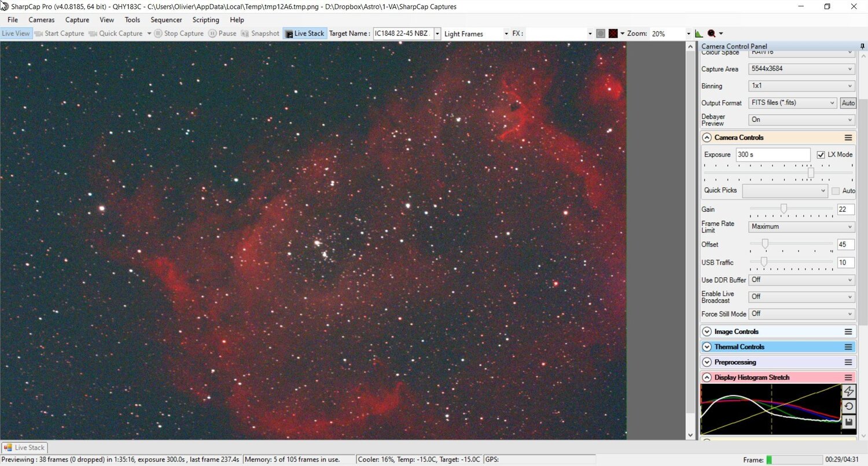The width and height of the screenshot is (868, 466).
Task: Open the Sequencer menu
Action: tap(166, 19)
